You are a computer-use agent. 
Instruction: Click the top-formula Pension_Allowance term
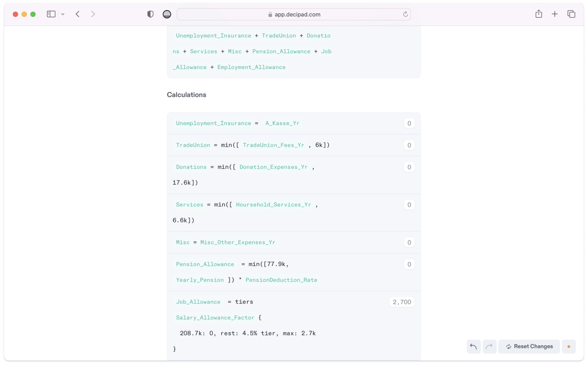point(281,51)
